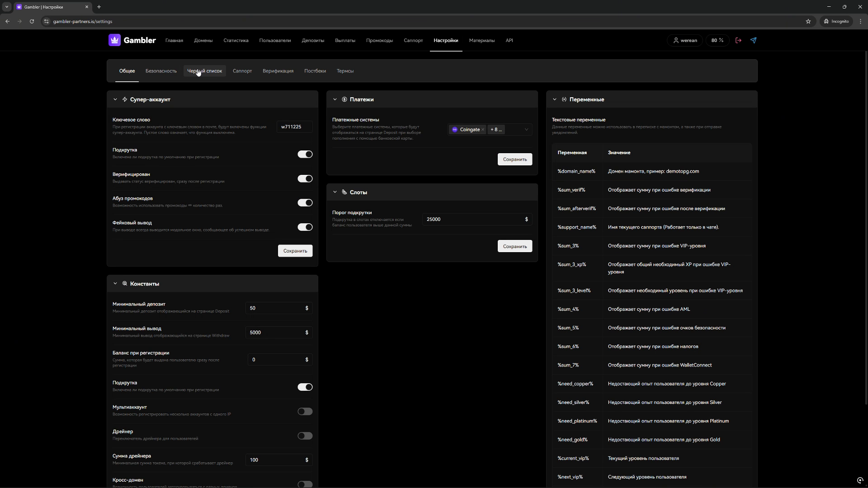Disable the Фейковый вывод toggle

[x=305, y=227]
